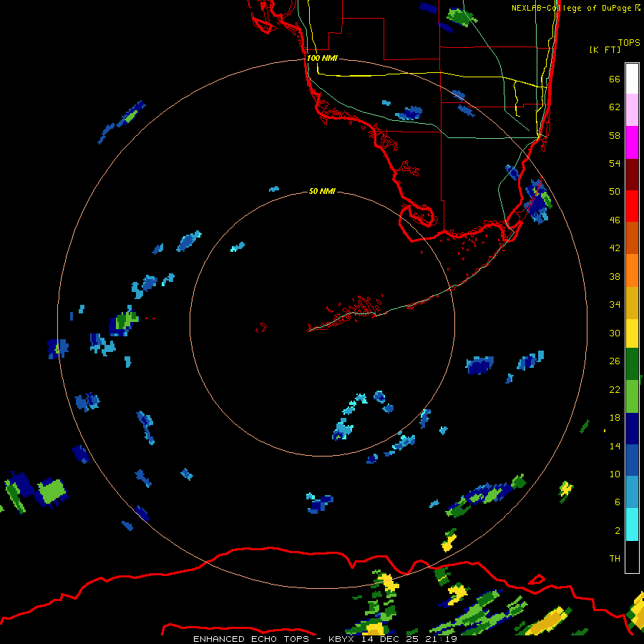
Task: Click the NEXLAB-College of DuPage credit text
Action: (x=575, y=8)
